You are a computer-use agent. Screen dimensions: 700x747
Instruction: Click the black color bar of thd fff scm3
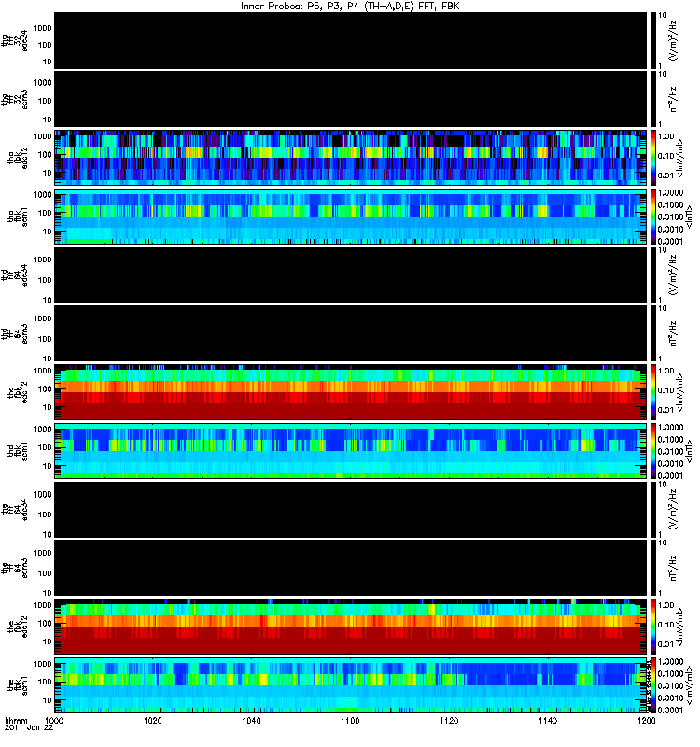652,333
